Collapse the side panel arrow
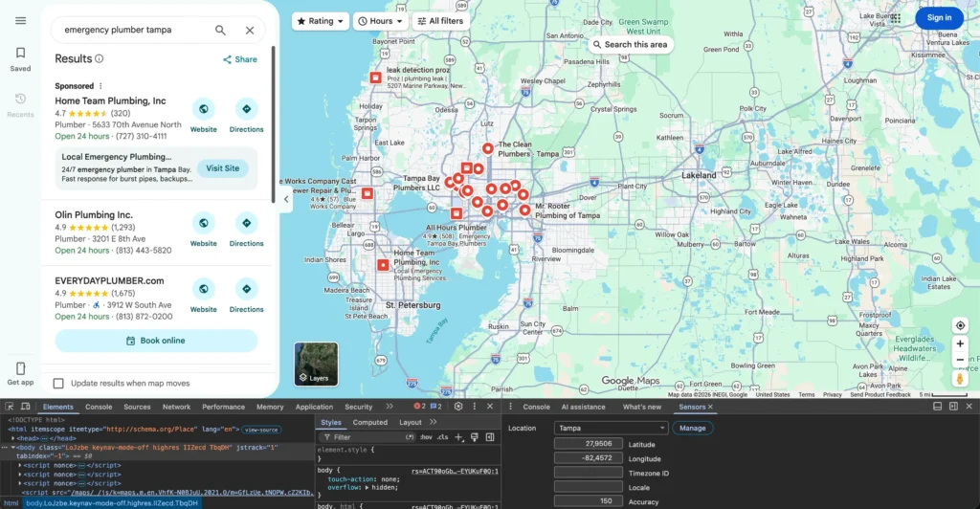 click(x=286, y=200)
